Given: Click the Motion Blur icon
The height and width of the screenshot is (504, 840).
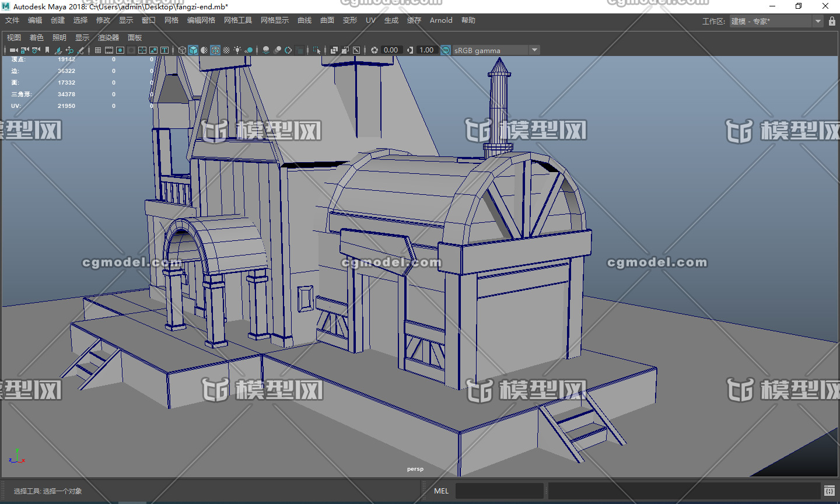Looking at the screenshot, I should pos(277,50).
